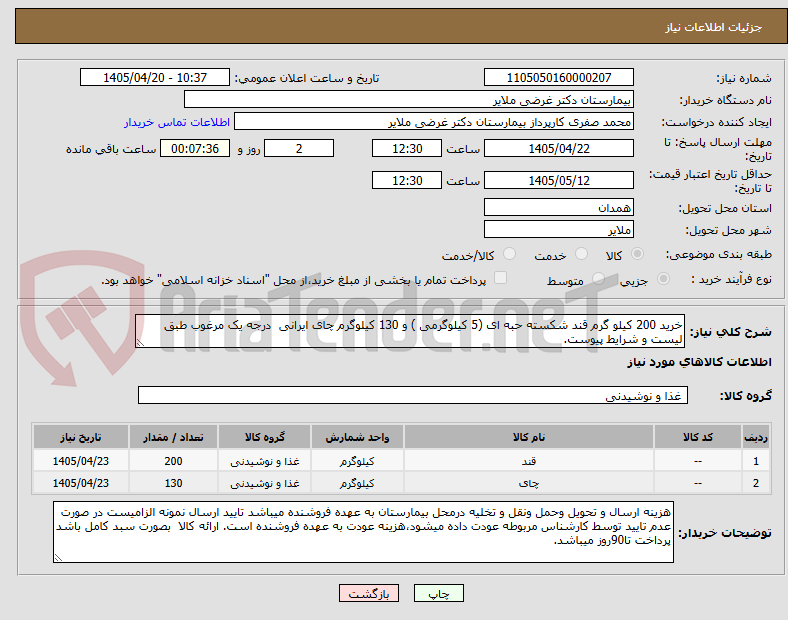Click the buyer name field بیمارستان دکتر غرضی ملایر

pos(409,99)
